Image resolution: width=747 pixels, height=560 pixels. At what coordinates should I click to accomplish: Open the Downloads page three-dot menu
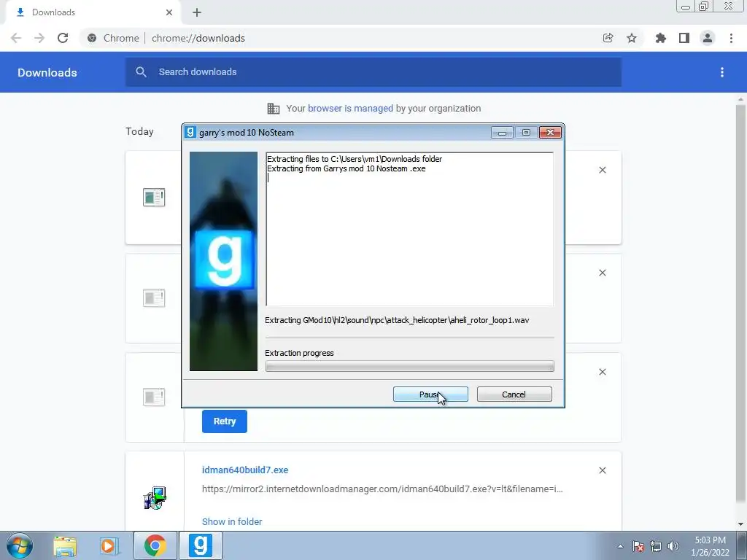(722, 72)
